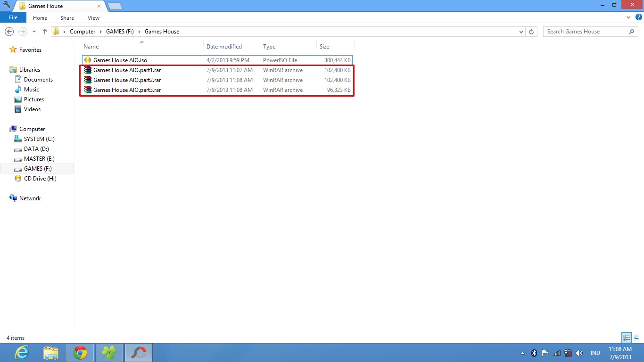Screen dimensions: 644x362
Task: Click the Search Games House field
Action: [586, 32]
